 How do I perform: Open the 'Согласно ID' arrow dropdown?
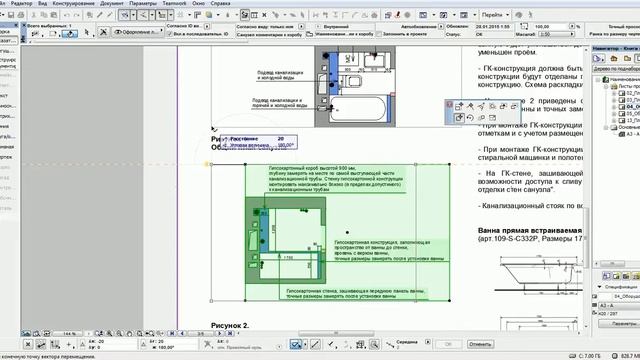(207, 26)
